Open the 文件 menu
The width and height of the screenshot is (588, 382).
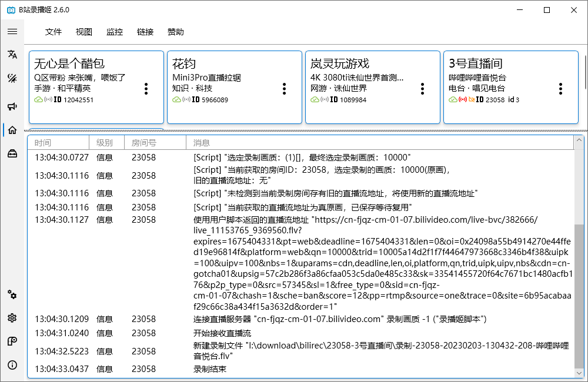coord(54,32)
